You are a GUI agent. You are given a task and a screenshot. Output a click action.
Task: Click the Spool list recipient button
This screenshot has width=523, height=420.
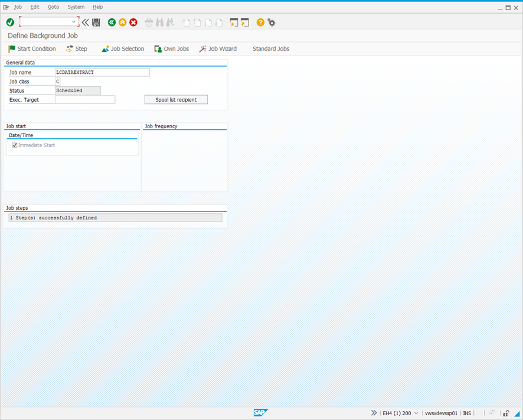[176, 99]
